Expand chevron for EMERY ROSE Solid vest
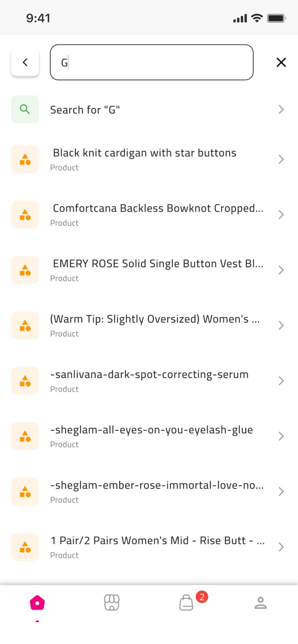The width and height of the screenshot is (298, 644). coord(281,270)
